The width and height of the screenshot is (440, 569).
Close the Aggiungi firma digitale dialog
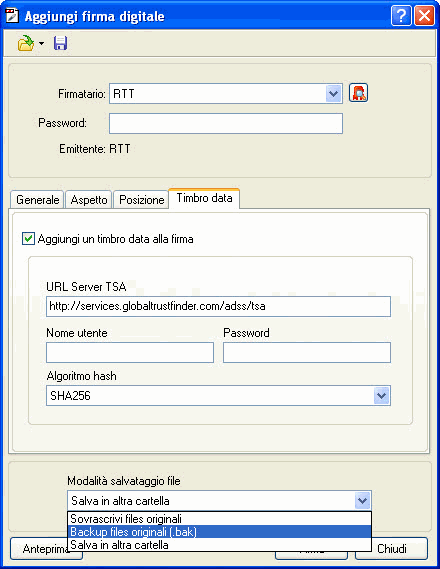click(x=424, y=16)
